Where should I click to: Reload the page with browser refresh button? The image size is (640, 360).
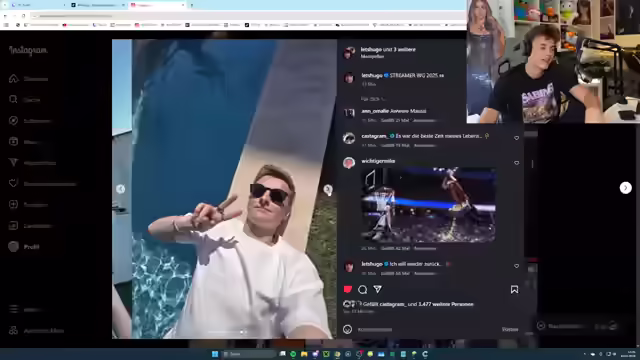tap(24, 16)
